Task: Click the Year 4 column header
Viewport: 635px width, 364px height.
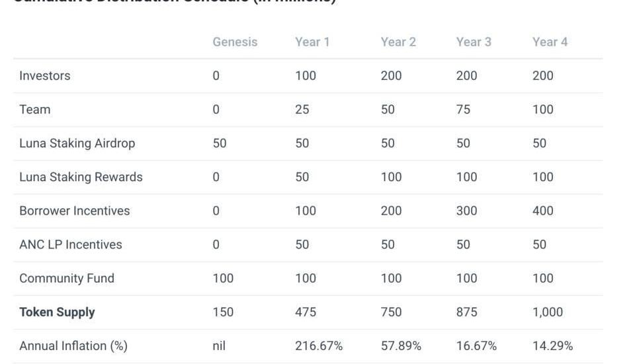Action: (550, 42)
